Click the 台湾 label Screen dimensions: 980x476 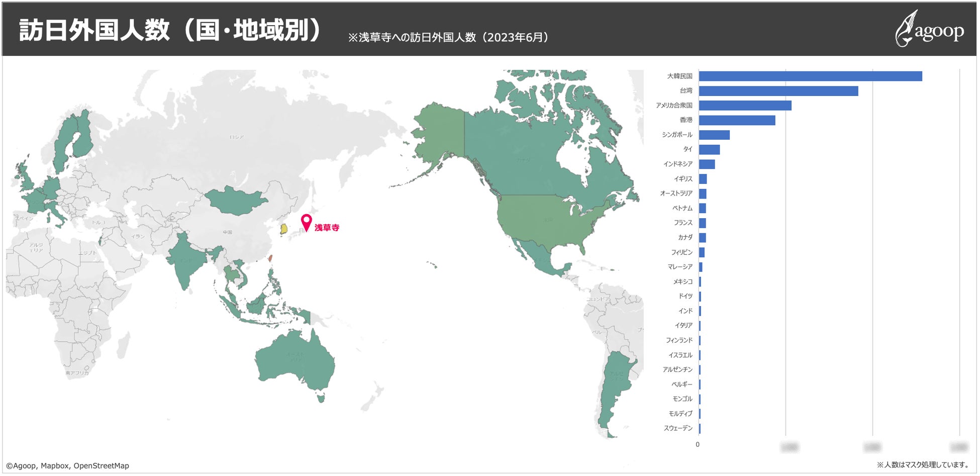(686, 90)
